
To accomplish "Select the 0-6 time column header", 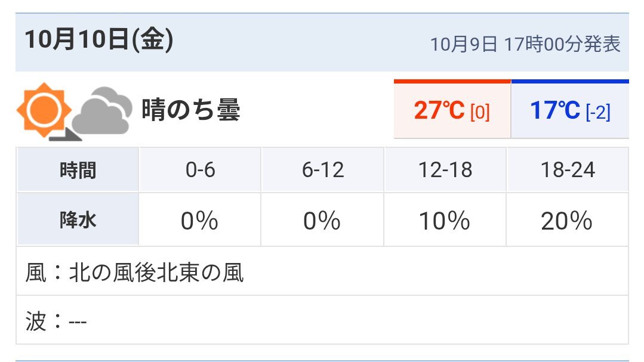I will [200, 171].
